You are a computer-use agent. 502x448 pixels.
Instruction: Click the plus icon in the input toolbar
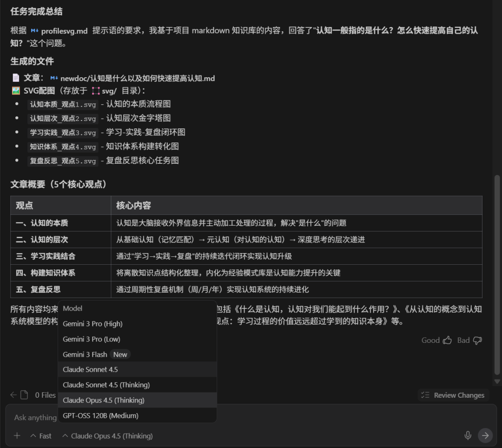click(17, 435)
